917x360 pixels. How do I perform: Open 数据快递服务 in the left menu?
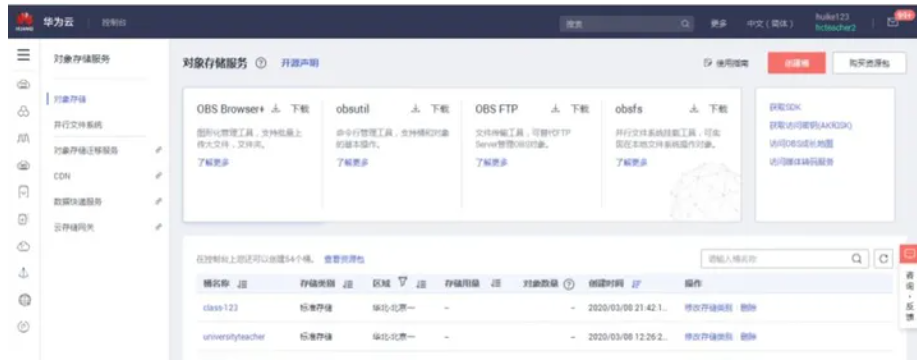(78, 202)
